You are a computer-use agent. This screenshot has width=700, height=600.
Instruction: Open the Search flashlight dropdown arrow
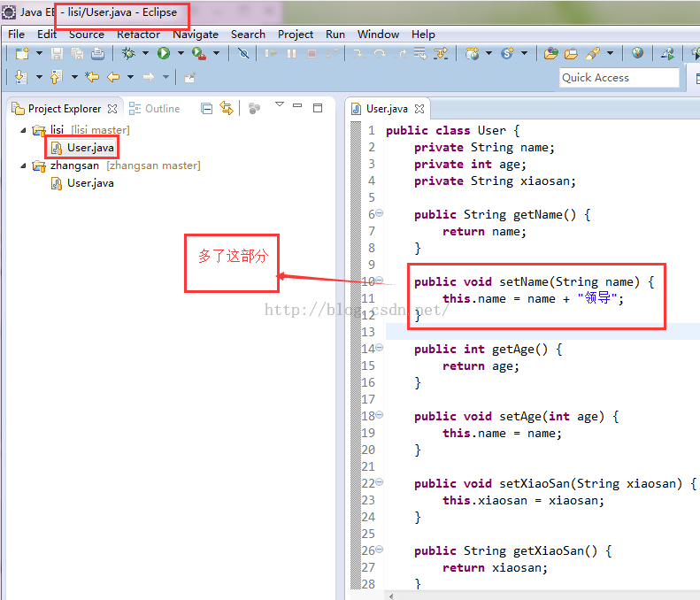pos(611,54)
